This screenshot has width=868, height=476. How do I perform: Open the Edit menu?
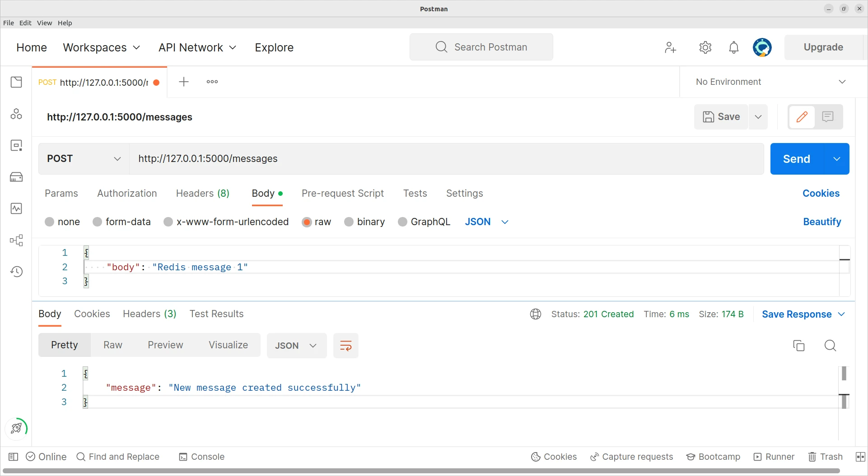[x=25, y=23]
